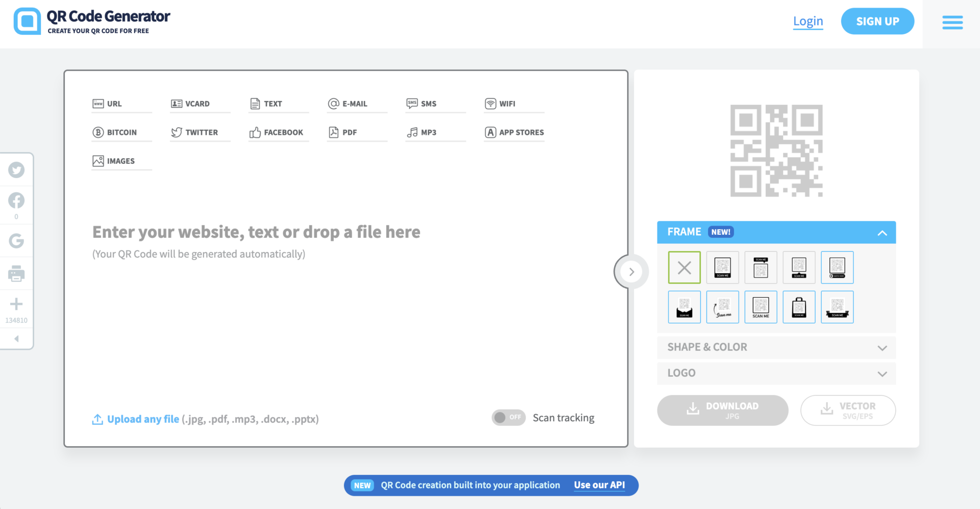The image size is (980, 509).
Task: Open the hamburger menu at top right
Action: (952, 22)
